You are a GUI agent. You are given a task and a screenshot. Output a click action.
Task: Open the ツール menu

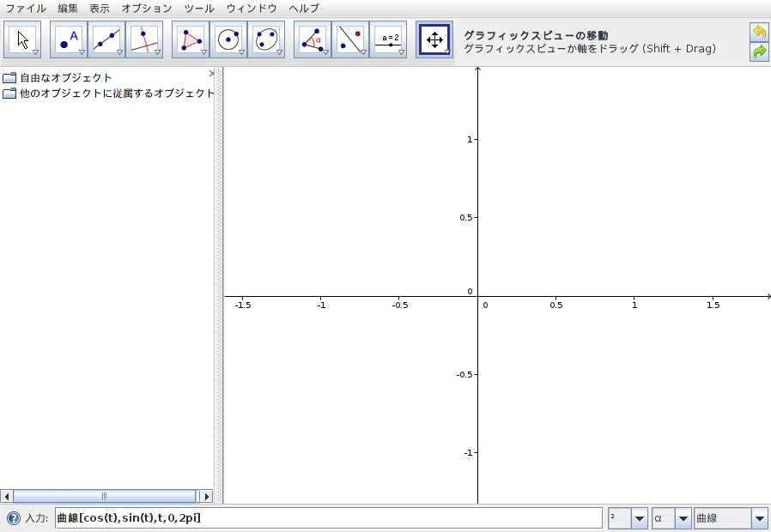pos(198,9)
